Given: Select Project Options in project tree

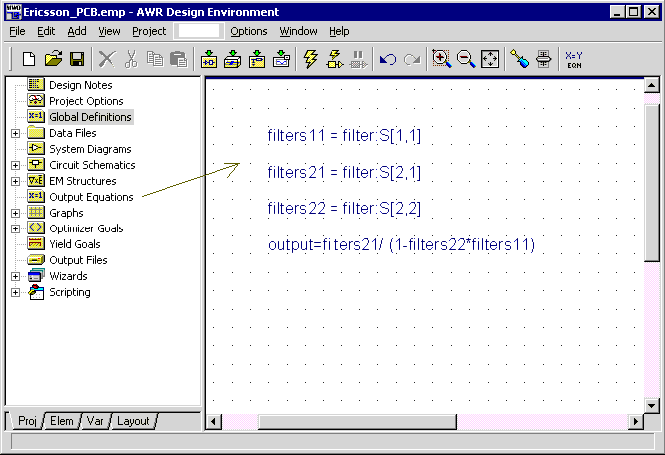Looking at the screenshot, I should (86, 101).
